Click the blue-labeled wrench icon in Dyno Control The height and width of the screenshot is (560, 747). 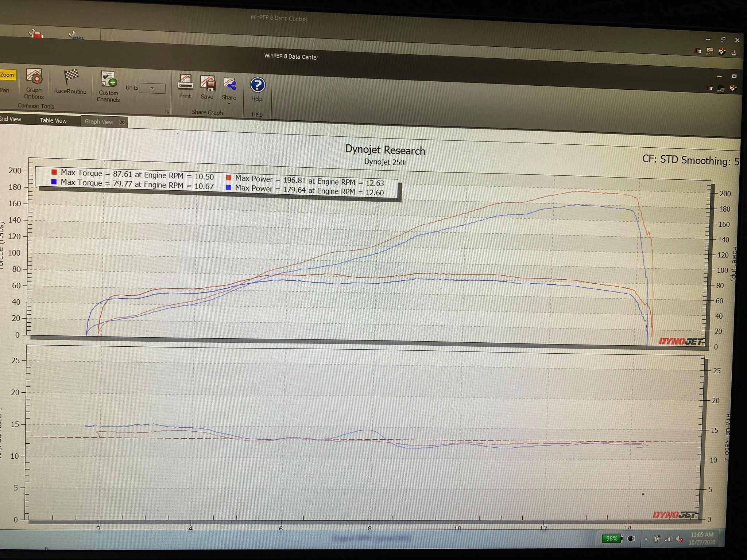coord(76,35)
